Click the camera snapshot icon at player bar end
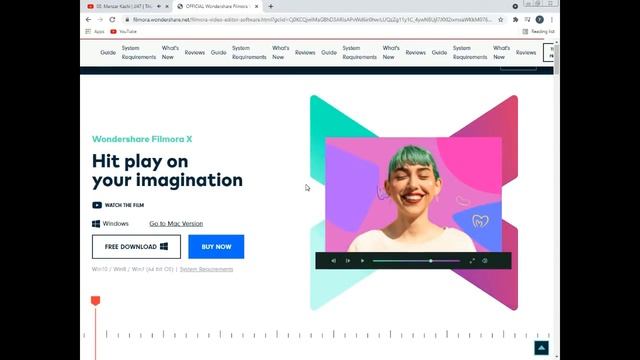The height and width of the screenshot is (360, 640). point(485,260)
